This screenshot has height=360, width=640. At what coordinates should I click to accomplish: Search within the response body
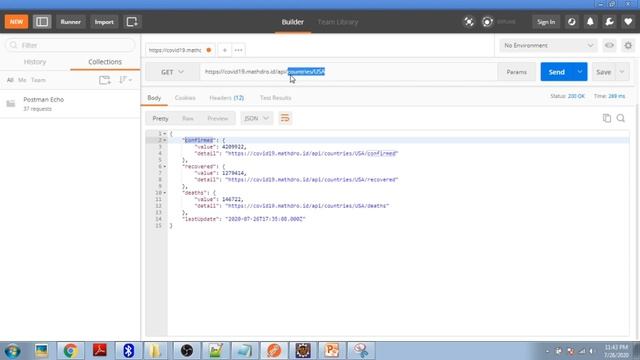tap(621, 118)
